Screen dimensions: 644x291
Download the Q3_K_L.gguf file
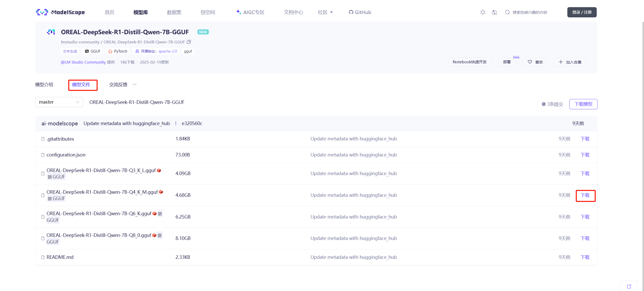pyautogui.click(x=585, y=174)
